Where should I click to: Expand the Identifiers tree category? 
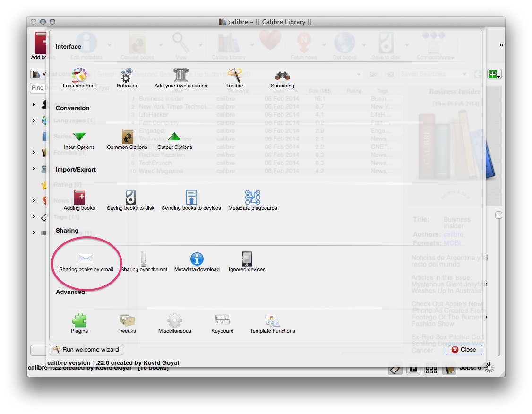[x=34, y=233]
